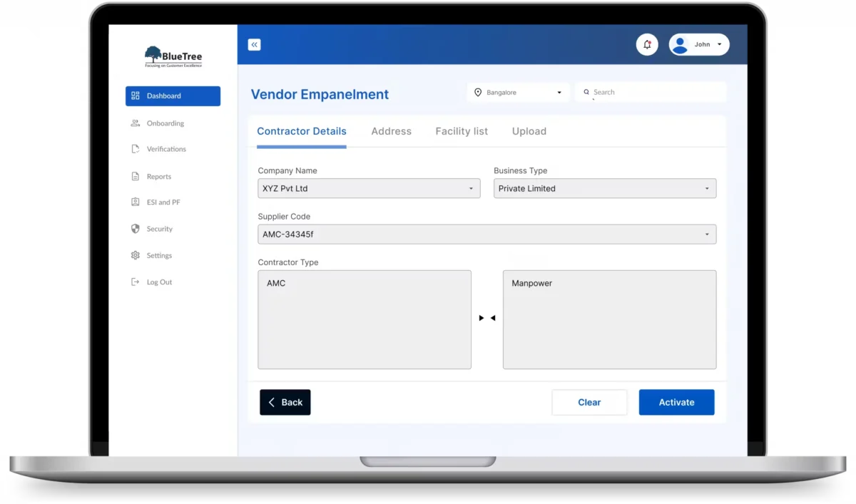
Task: Click the Log Out exit icon
Action: click(x=136, y=282)
